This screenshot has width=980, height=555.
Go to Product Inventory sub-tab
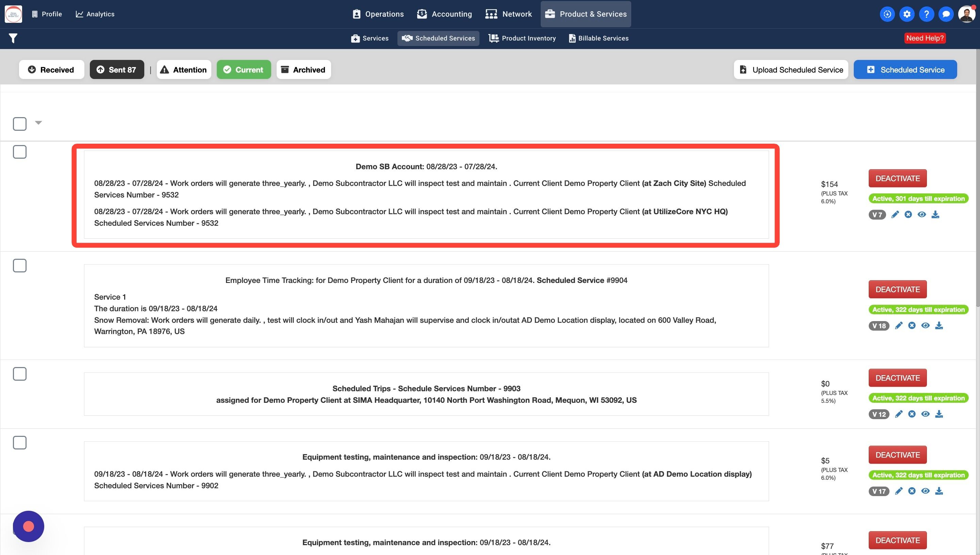tap(522, 38)
